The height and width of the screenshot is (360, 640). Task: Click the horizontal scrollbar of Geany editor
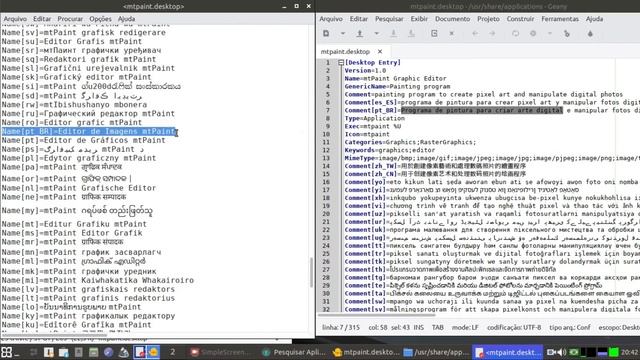(376, 315)
